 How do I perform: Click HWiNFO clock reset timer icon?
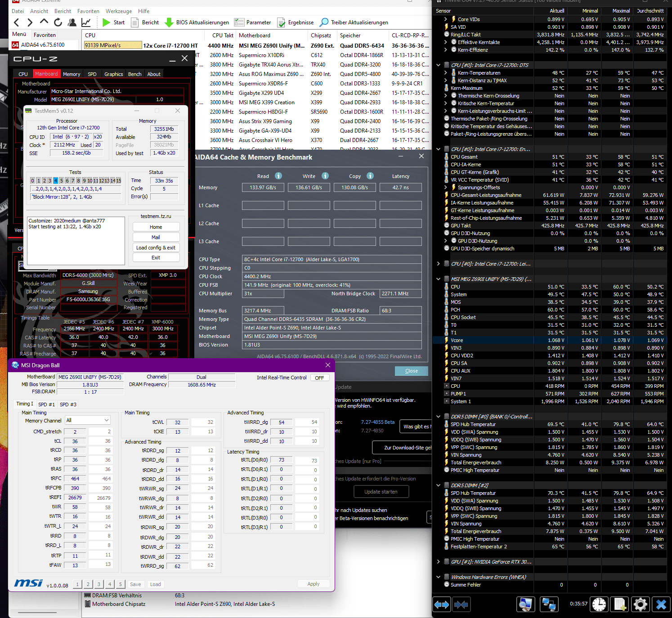599,605
